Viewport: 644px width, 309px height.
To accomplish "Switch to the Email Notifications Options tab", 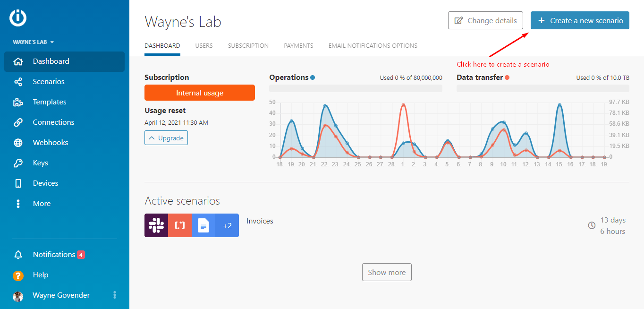I will (373, 46).
